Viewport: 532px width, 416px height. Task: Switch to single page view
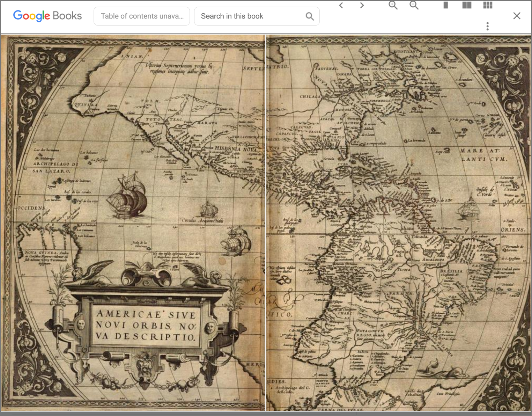coord(446,5)
